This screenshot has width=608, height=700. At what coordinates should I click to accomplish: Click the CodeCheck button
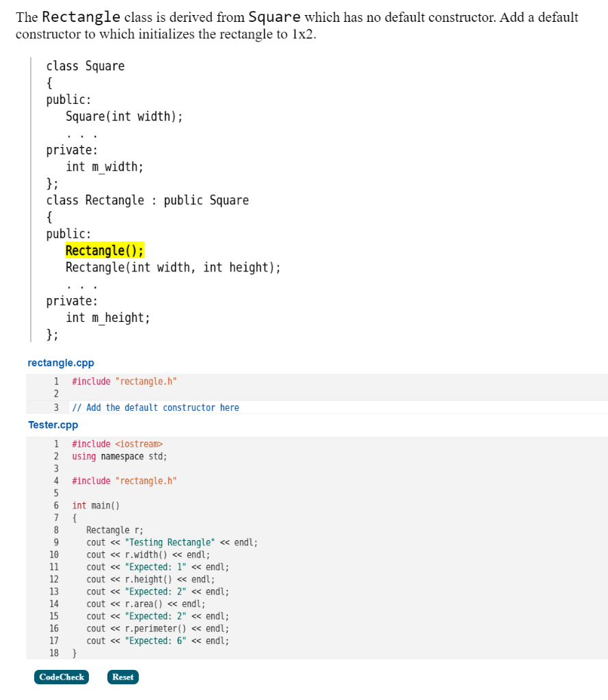pyautogui.click(x=61, y=677)
